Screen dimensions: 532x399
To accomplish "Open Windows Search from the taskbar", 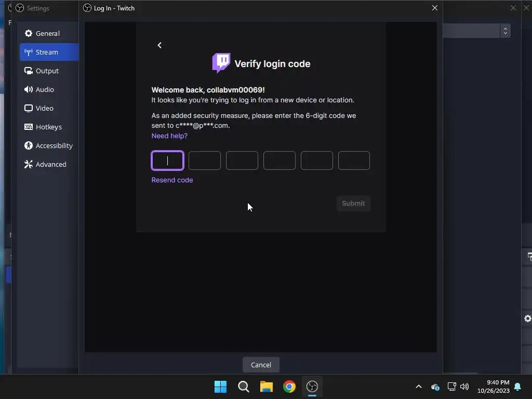I will pos(244,387).
